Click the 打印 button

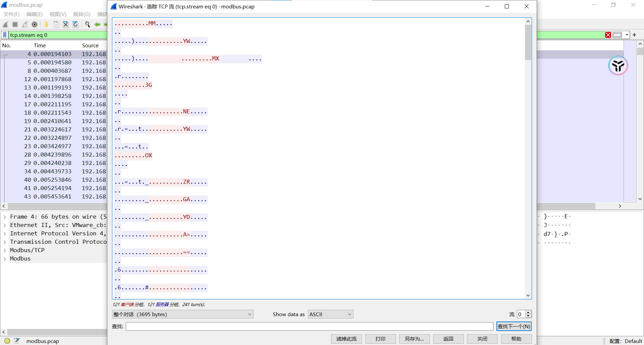coord(380,339)
